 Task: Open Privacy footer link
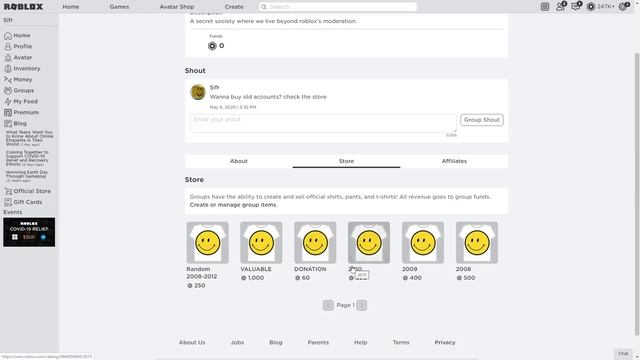click(445, 342)
